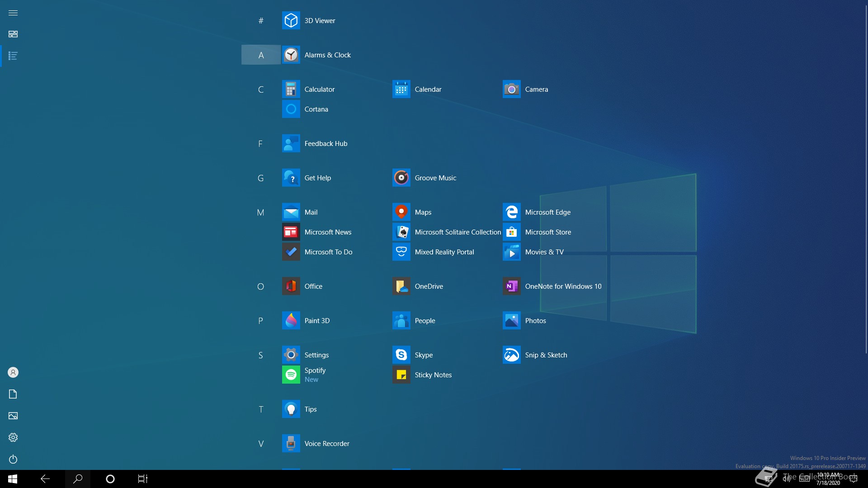Image resolution: width=868 pixels, height=488 pixels.
Task: Select the M letter header
Action: click(x=261, y=212)
